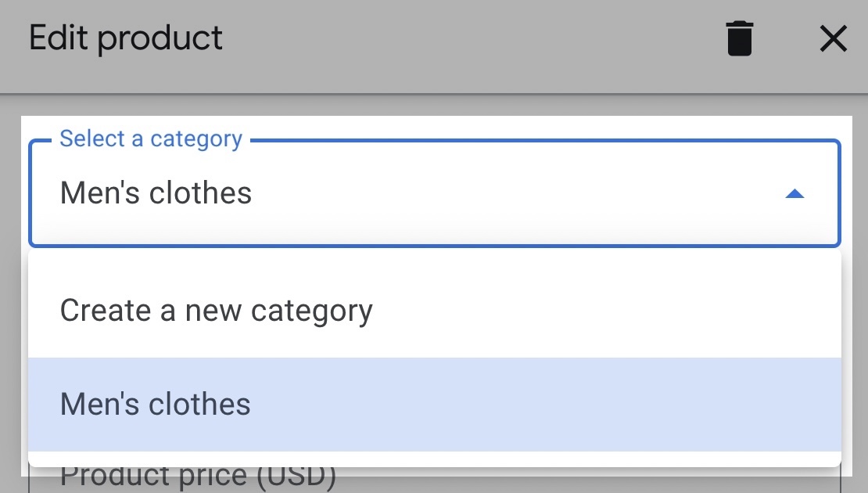Click the X icon in the header
This screenshot has height=493, width=868.
833,38
